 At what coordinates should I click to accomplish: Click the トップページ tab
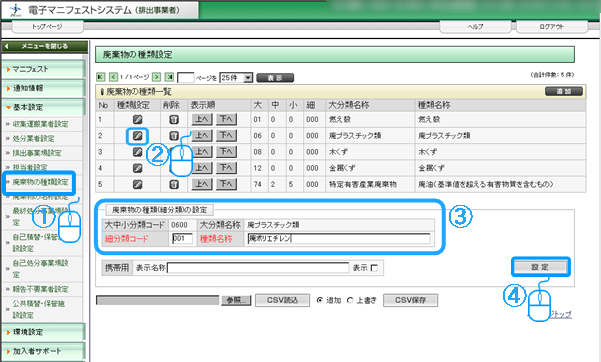pyautogui.click(x=48, y=26)
